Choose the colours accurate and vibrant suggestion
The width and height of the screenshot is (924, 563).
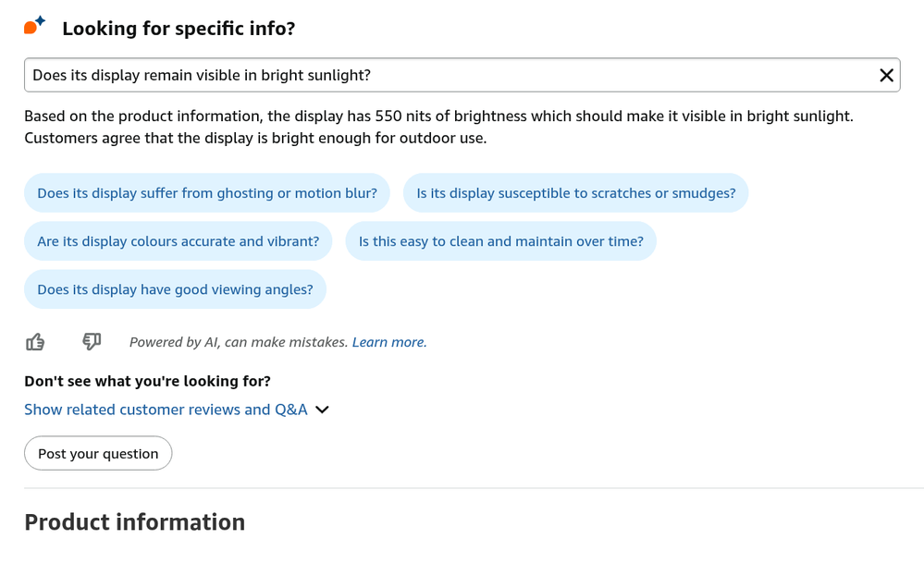click(178, 241)
